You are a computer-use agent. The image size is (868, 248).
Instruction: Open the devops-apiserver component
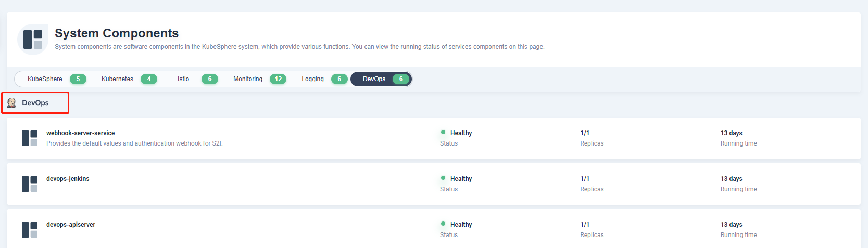tap(71, 225)
